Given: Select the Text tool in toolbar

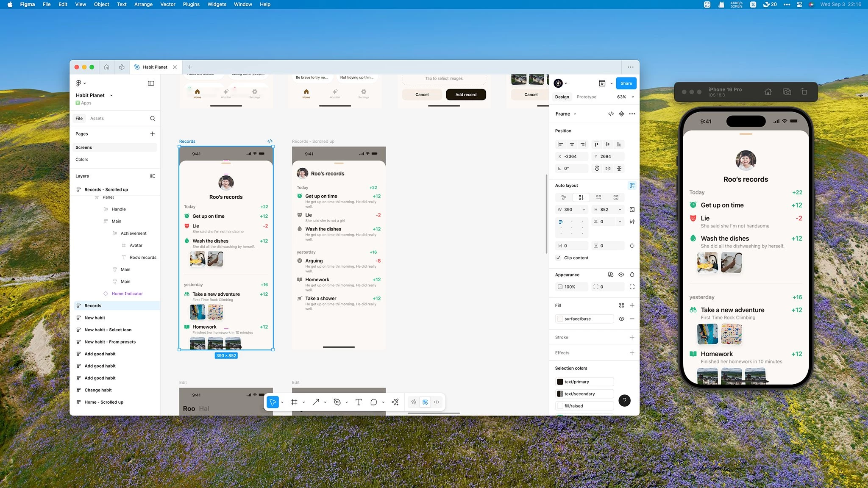Looking at the screenshot, I should pos(359,402).
